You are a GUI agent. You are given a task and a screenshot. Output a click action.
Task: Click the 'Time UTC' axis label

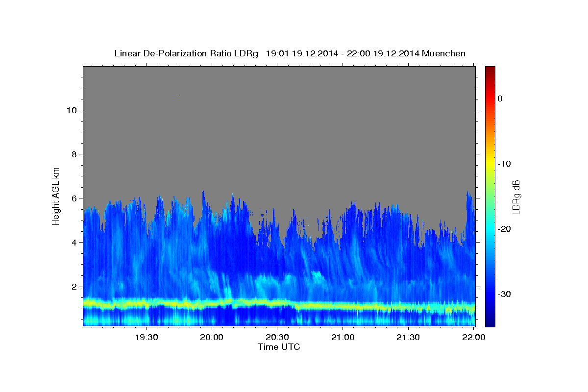click(x=279, y=347)
